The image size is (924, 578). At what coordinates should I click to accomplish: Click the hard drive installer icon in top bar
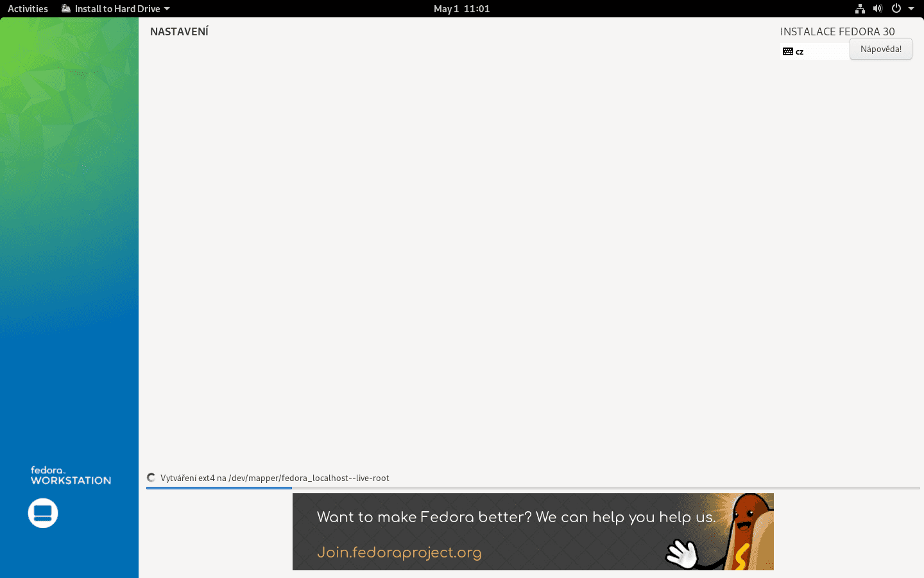pos(65,8)
